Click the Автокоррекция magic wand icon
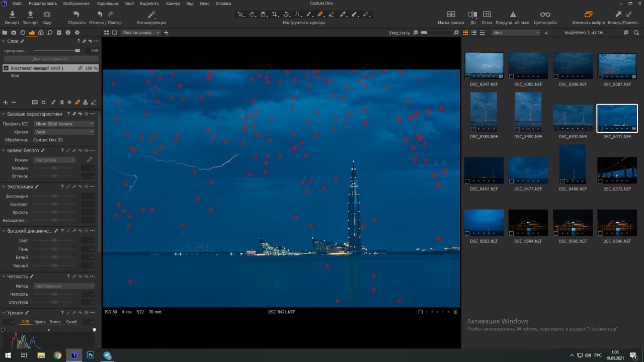644x362 pixels. [151, 15]
